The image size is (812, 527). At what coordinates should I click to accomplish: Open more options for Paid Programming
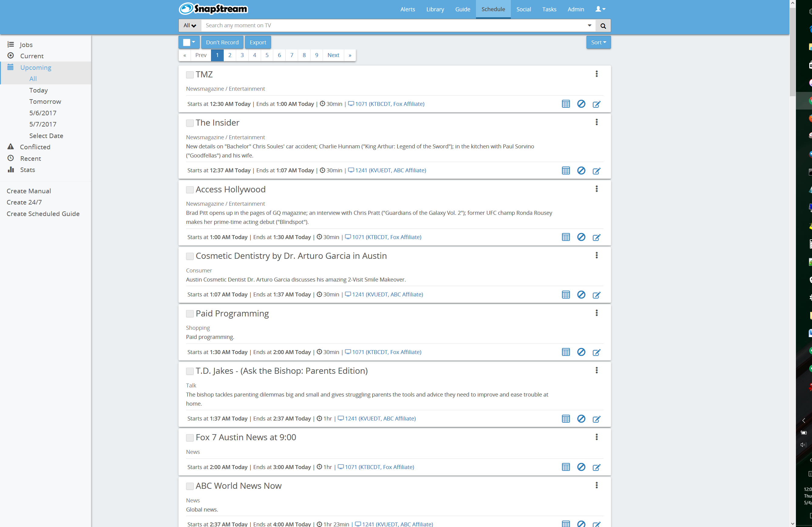click(596, 313)
